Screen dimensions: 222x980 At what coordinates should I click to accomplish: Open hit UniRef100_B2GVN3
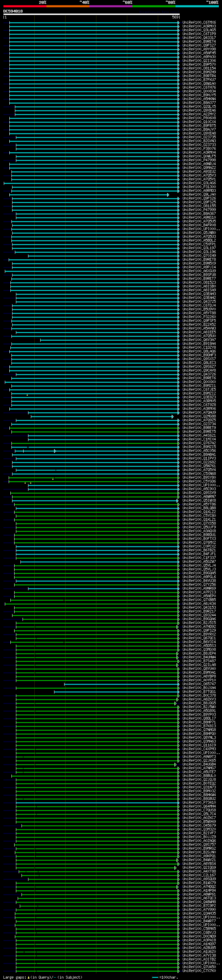(x=199, y=141)
